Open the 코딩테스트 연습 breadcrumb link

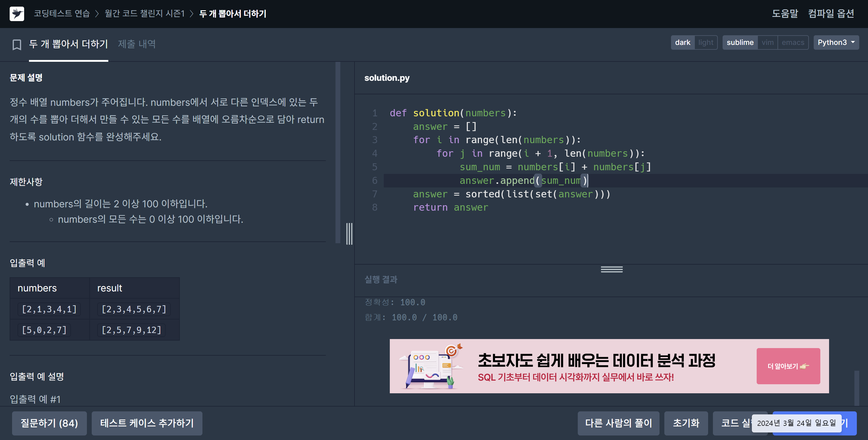(x=62, y=14)
